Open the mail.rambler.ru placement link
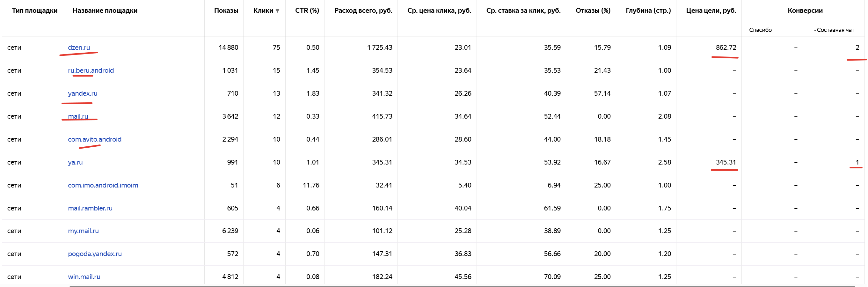This screenshot has height=287, width=868. [x=90, y=208]
